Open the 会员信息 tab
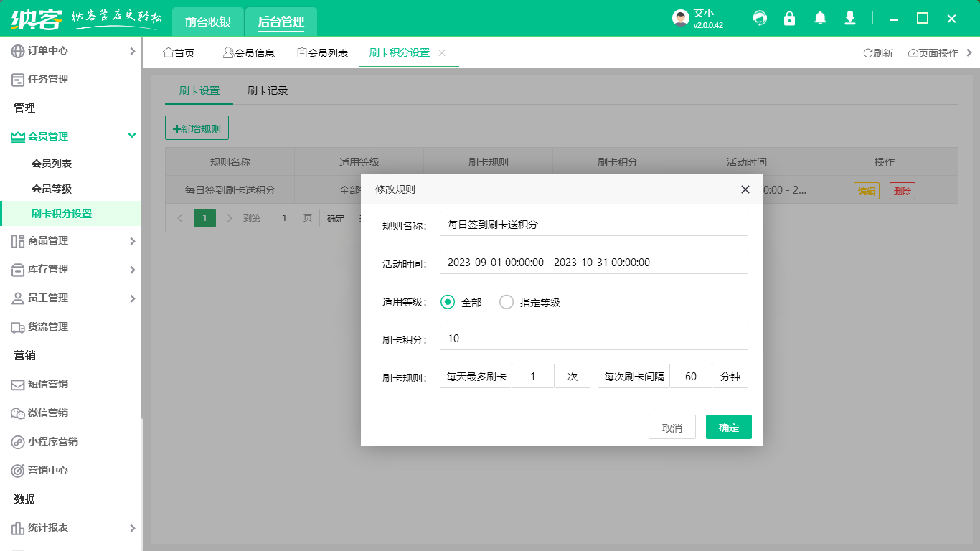980x551 pixels. pyautogui.click(x=248, y=52)
